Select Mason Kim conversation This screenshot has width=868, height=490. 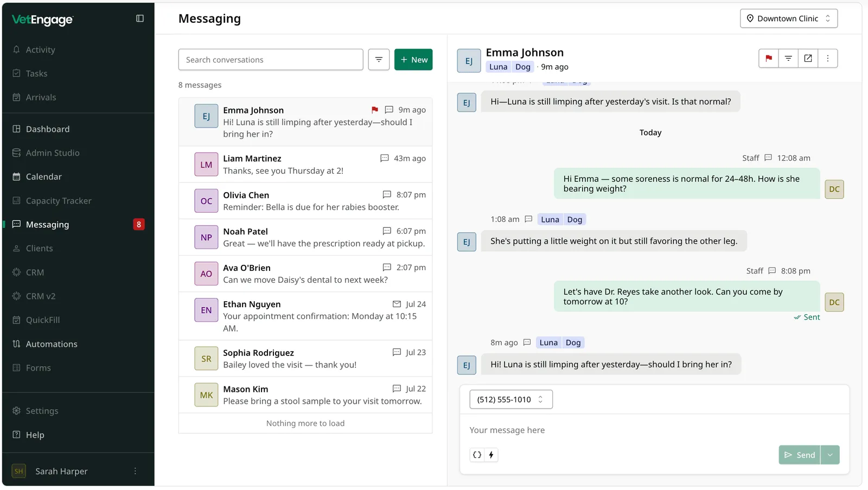pyautogui.click(x=305, y=395)
